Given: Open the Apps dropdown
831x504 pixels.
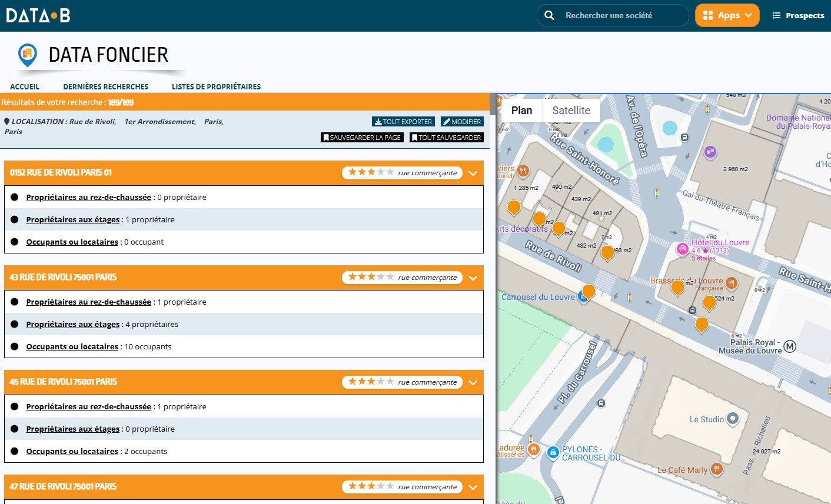Looking at the screenshot, I should click(727, 15).
